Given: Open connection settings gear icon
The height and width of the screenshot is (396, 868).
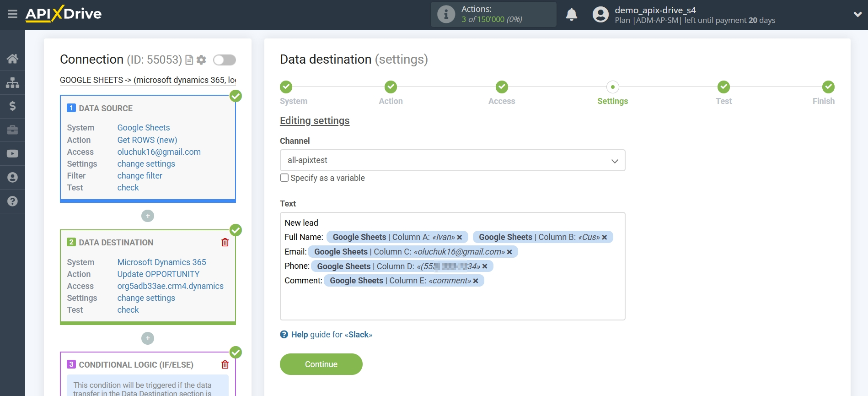Looking at the screenshot, I should click(x=201, y=60).
